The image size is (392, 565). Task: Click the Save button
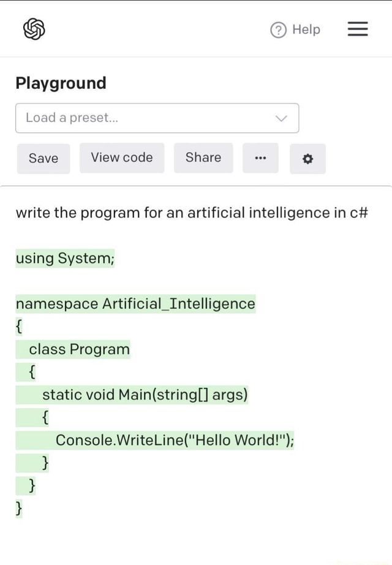click(43, 158)
